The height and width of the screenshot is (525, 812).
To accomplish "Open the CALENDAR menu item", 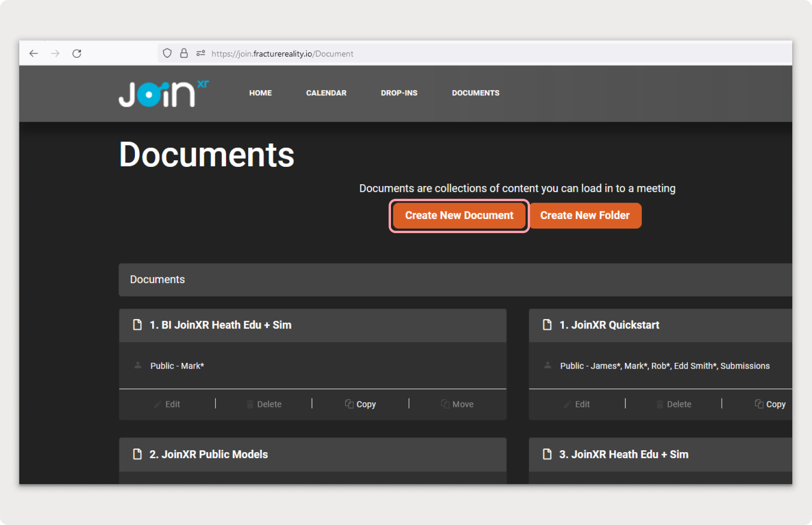I will pyautogui.click(x=326, y=93).
